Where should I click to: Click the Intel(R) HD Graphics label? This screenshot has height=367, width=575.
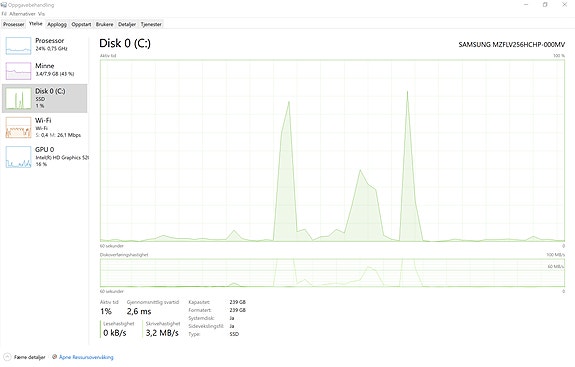tap(62, 158)
